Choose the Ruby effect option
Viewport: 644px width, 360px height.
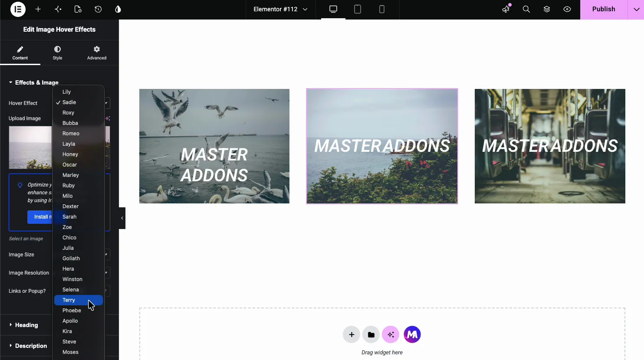(79, 186)
